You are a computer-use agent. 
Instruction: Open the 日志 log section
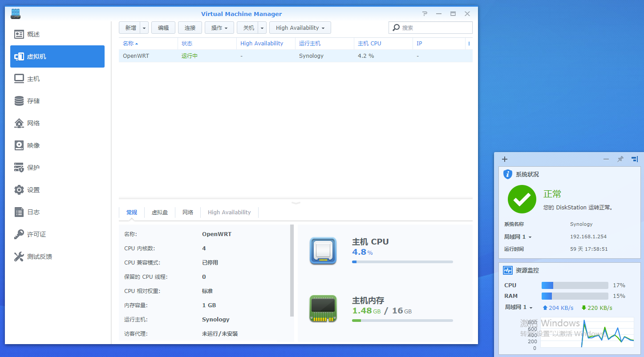click(57, 212)
